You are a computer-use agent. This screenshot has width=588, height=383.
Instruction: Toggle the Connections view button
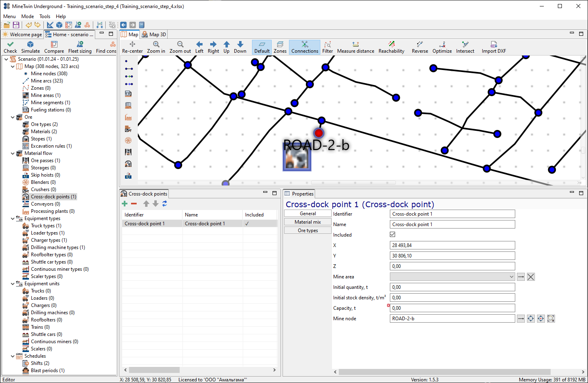305,47
